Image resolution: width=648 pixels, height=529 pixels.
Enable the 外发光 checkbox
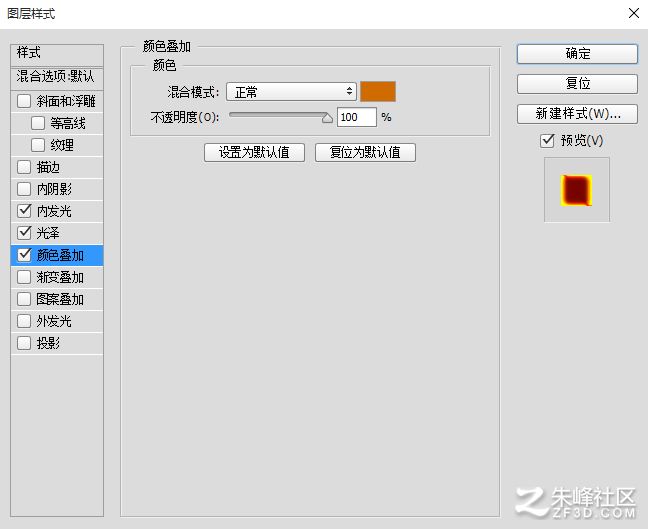(x=24, y=321)
